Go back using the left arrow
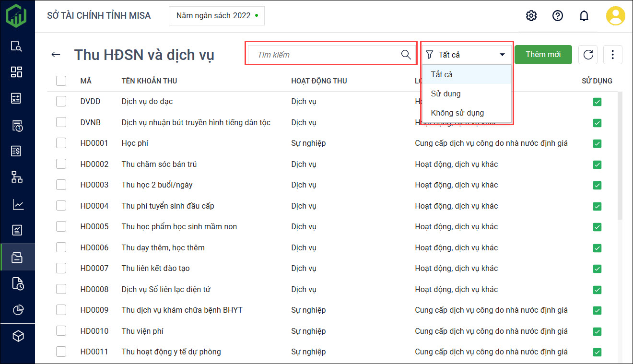 56,55
